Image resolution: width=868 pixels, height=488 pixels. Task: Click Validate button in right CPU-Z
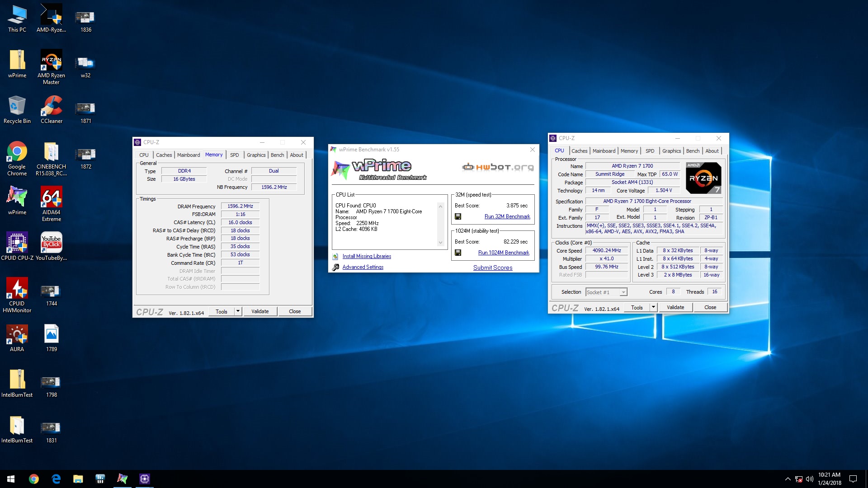[x=675, y=307]
